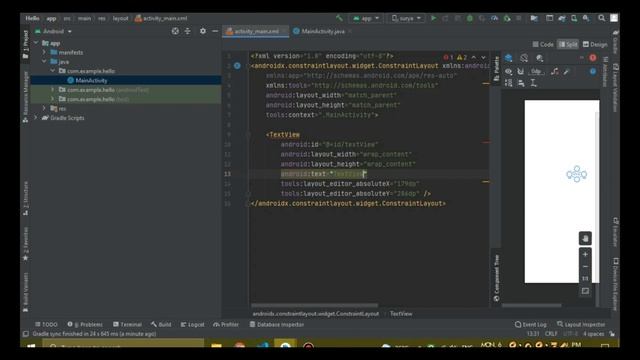Screen dimensions: 640x360
Task: Open the Layout Inspector button
Action: click(581, 324)
